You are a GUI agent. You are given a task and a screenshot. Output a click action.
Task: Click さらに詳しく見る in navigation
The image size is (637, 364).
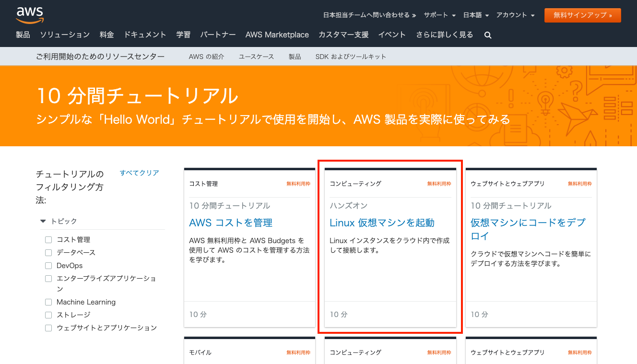point(444,35)
